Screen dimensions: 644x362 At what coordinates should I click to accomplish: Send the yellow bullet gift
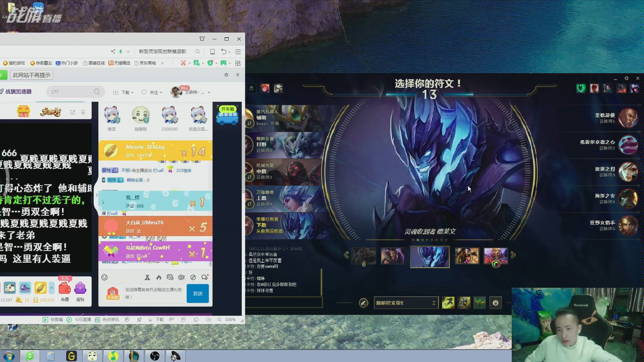coord(40,288)
